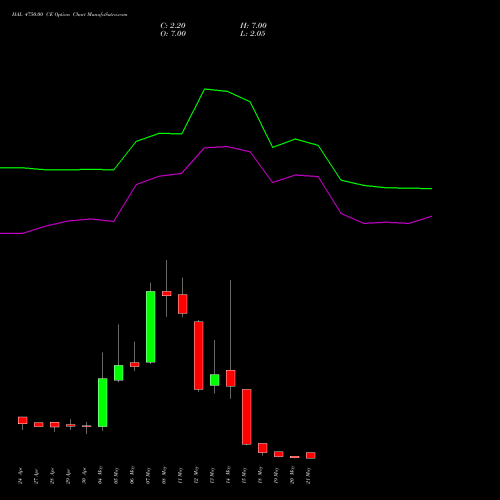Click the low value L: 2.05
The image size is (500, 500).
(253, 34)
